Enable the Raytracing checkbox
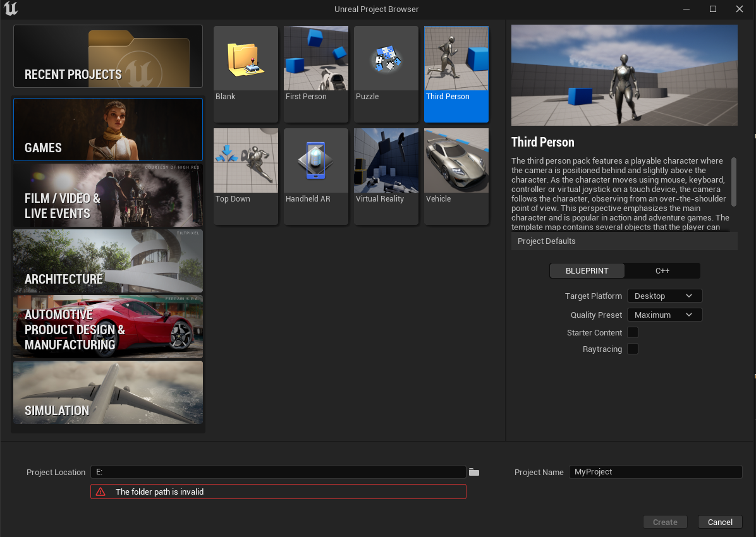The image size is (756, 537). (633, 349)
